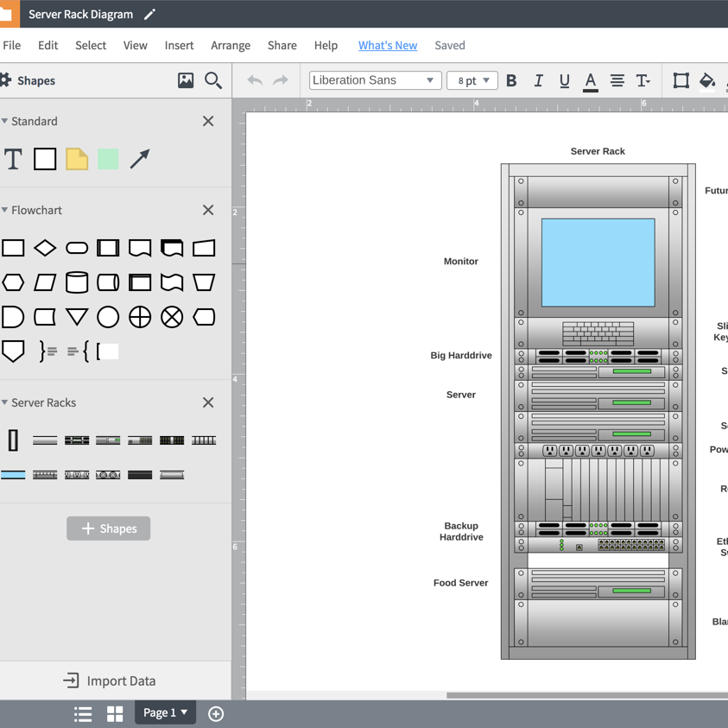Choose the cylinder database flowchart shape

pos(77,282)
